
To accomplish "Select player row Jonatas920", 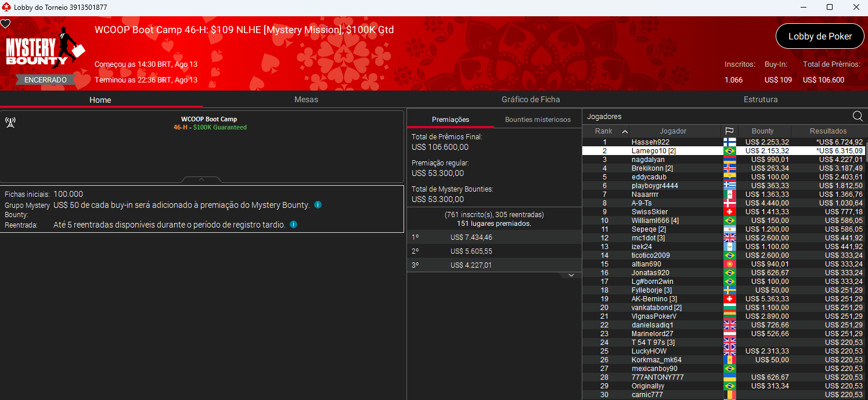I will (x=723, y=273).
